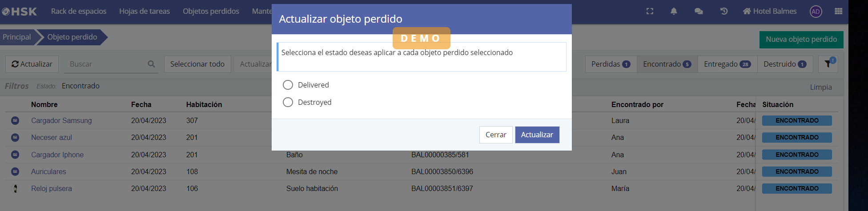Open the Reloj pulsera item
The width and height of the screenshot is (868, 211).
(x=52, y=188)
